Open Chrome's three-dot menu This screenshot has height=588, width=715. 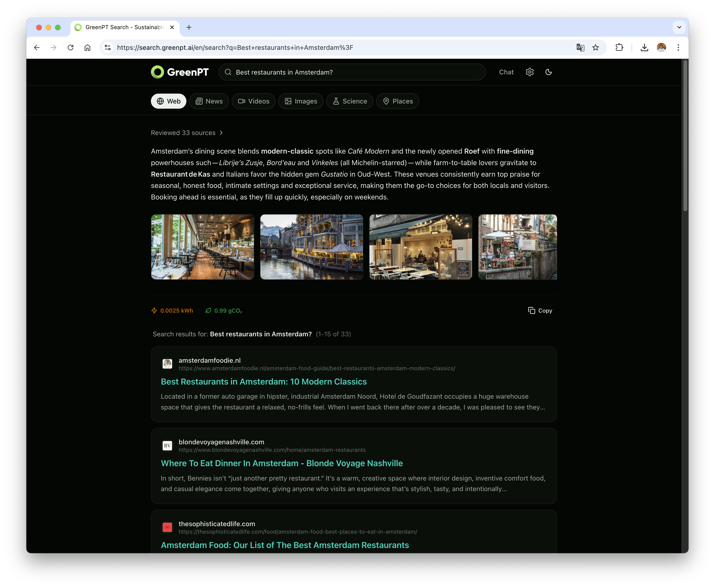click(x=678, y=48)
